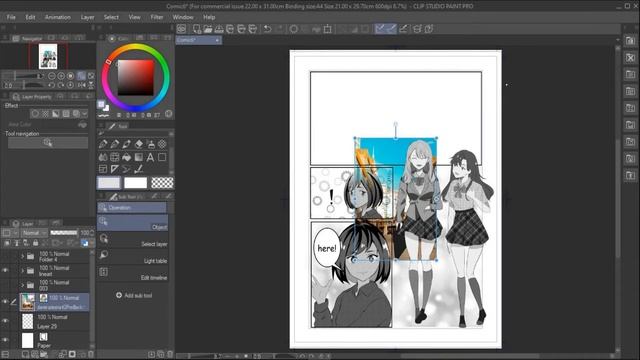This screenshot has height=360, width=640.
Task: Toggle the Lock Layer padlock icon
Action: [36, 243]
